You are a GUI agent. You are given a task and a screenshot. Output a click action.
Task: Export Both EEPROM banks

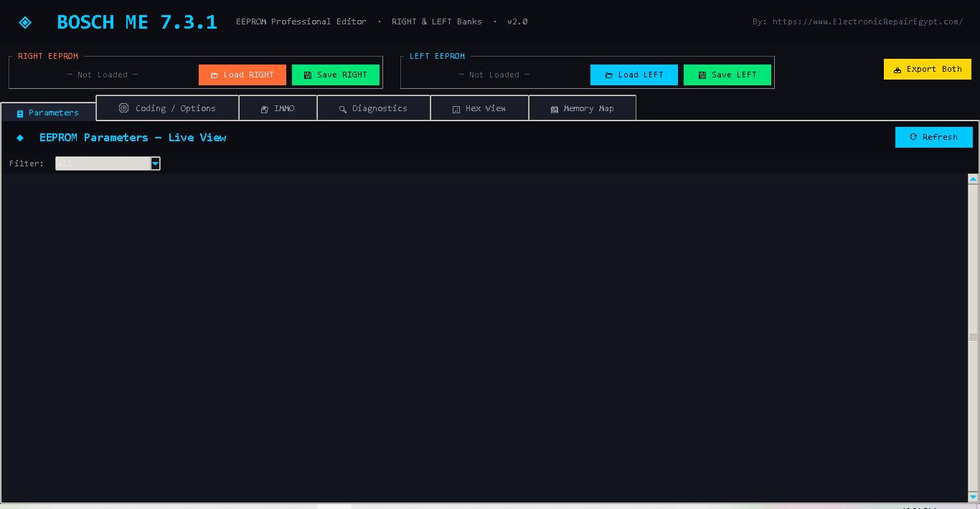pos(928,69)
